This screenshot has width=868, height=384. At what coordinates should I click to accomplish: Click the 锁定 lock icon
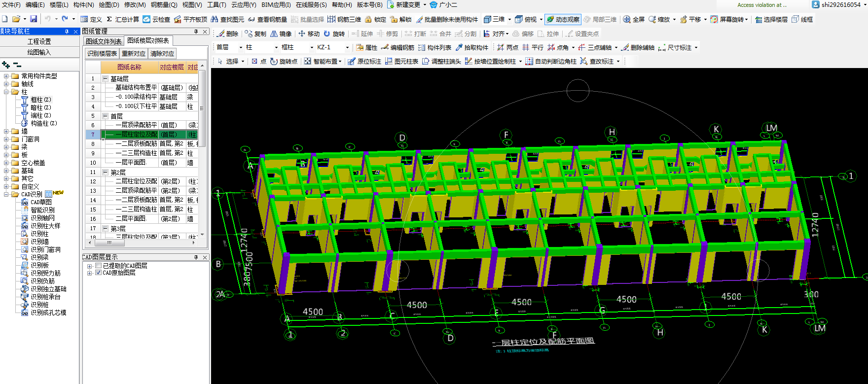pos(375,19)
